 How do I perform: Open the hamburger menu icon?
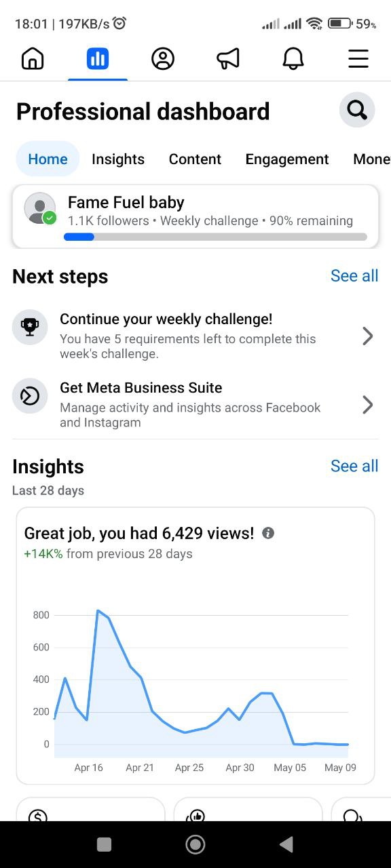point(358,59)
